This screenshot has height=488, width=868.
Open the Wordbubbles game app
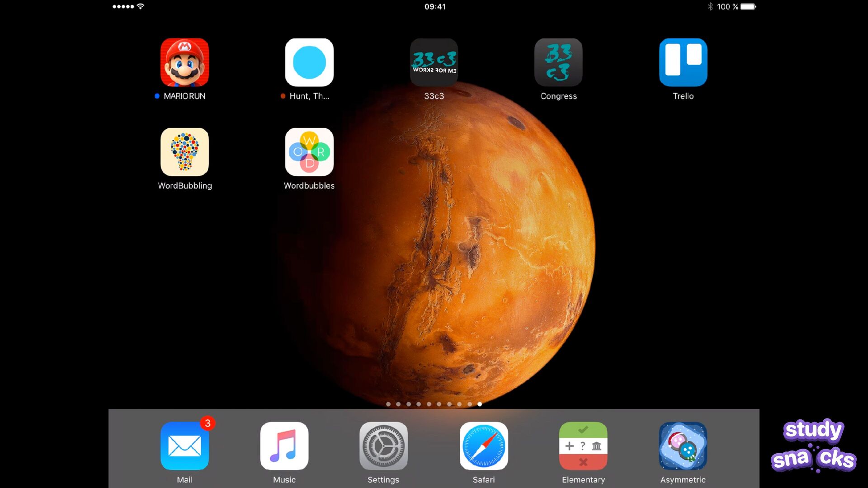pyautogui.click(x=309, y=152)
